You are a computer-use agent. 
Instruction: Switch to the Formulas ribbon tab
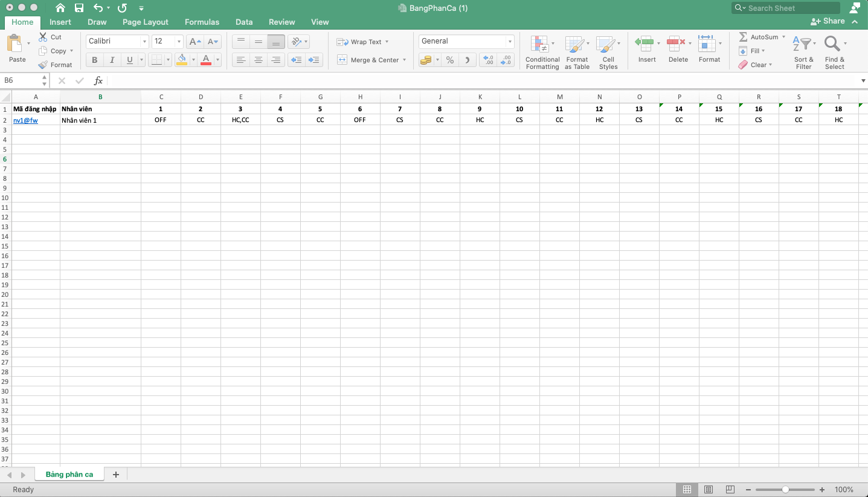coord(202,22)
